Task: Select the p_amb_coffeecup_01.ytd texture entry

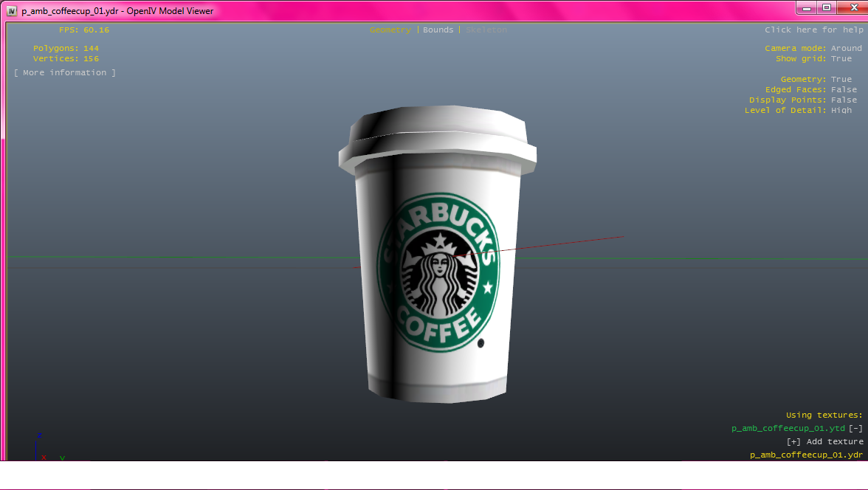Action: click(x=788, y=428)
